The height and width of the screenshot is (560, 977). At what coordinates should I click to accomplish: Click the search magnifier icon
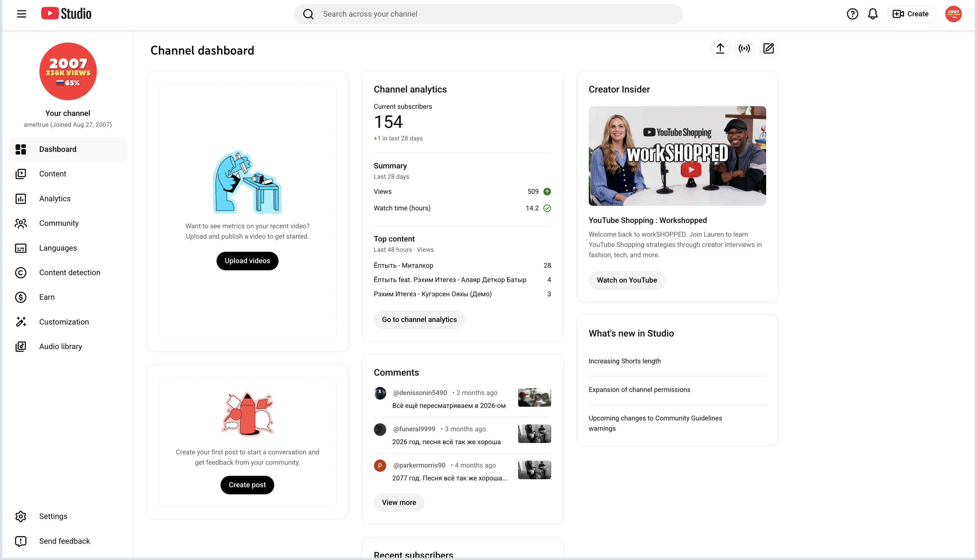tap(308, 14)
